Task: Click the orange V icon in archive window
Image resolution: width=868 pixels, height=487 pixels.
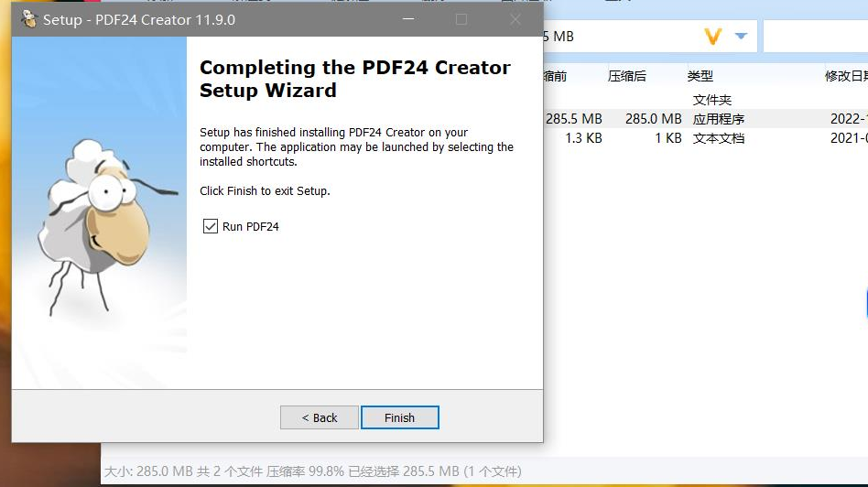Action: (x=713, y=37)
